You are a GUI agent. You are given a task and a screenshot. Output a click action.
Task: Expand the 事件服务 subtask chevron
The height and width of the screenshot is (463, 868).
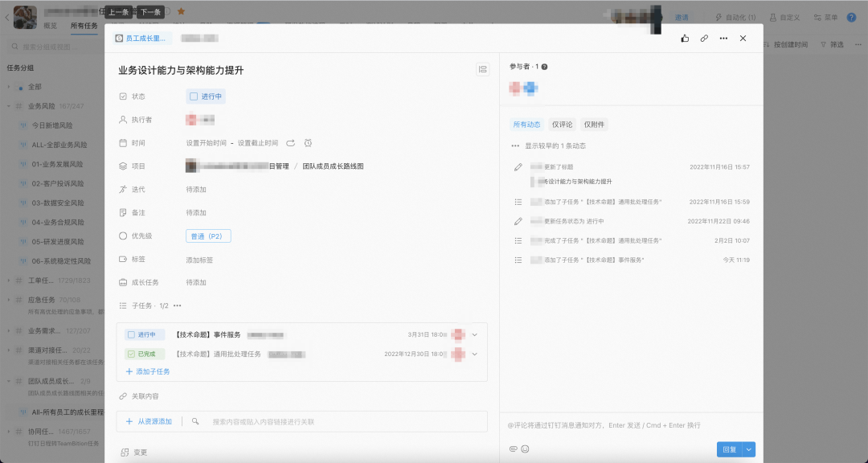475,334
